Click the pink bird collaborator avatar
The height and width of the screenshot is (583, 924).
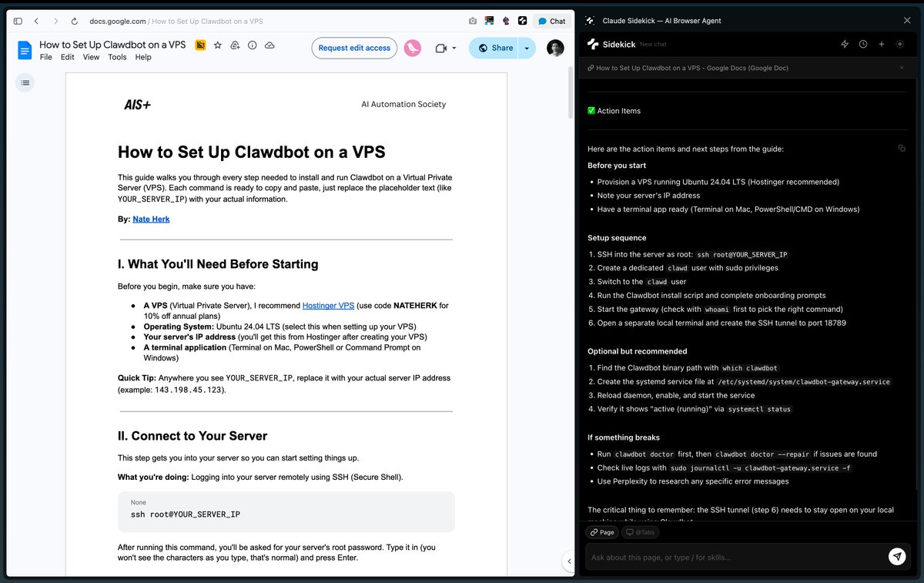(x=413, y=48)
